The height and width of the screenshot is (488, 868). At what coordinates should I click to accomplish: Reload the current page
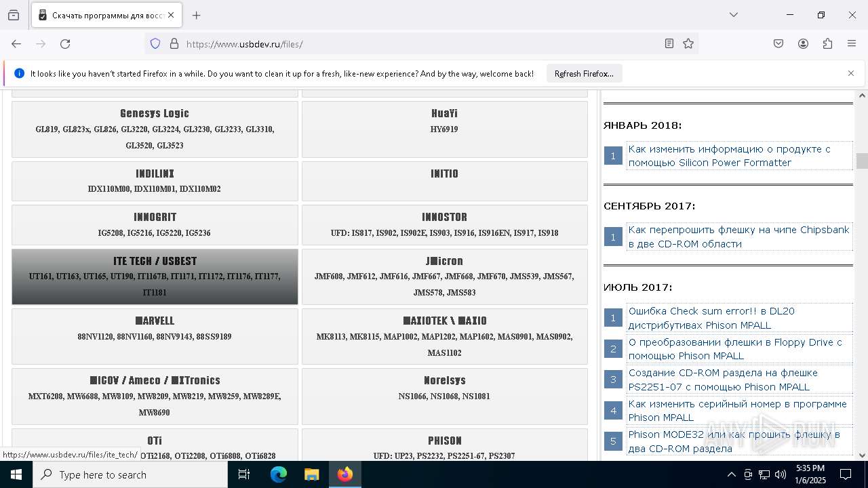65,43
